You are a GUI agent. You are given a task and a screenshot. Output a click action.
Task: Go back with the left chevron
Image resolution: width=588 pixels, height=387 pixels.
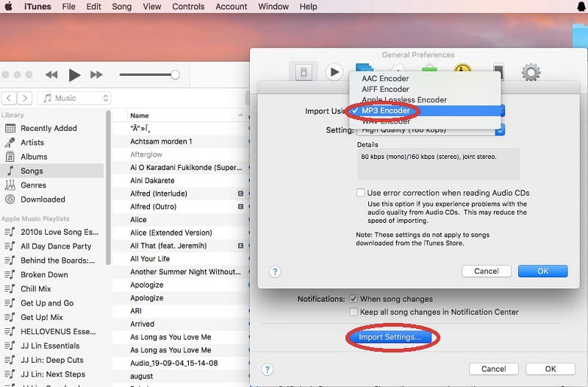pyautogui.click(x=9, y=99)
